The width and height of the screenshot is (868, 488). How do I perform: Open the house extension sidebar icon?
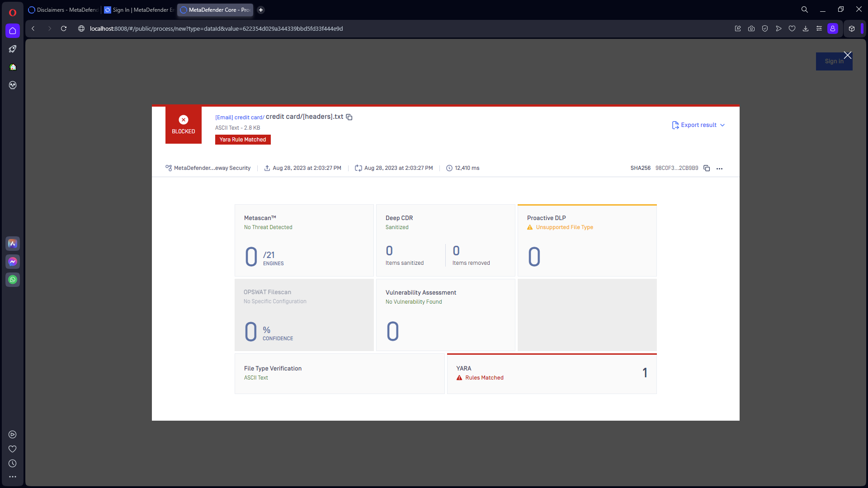click(x=13, y=67)
